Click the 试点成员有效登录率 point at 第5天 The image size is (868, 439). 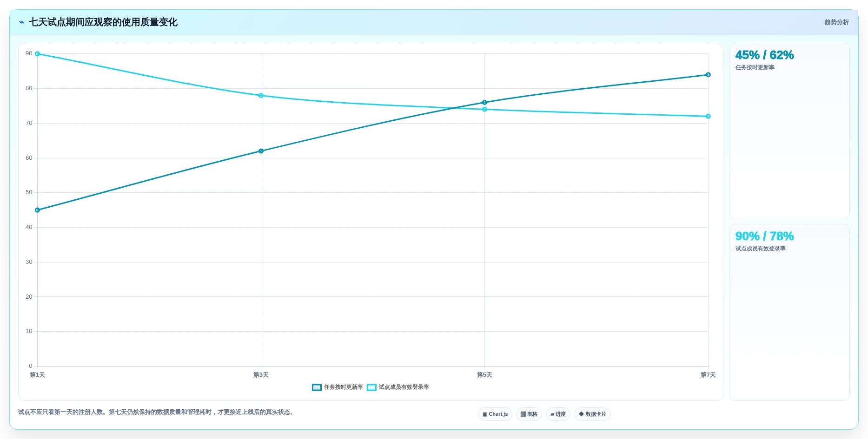click(484, 109)
